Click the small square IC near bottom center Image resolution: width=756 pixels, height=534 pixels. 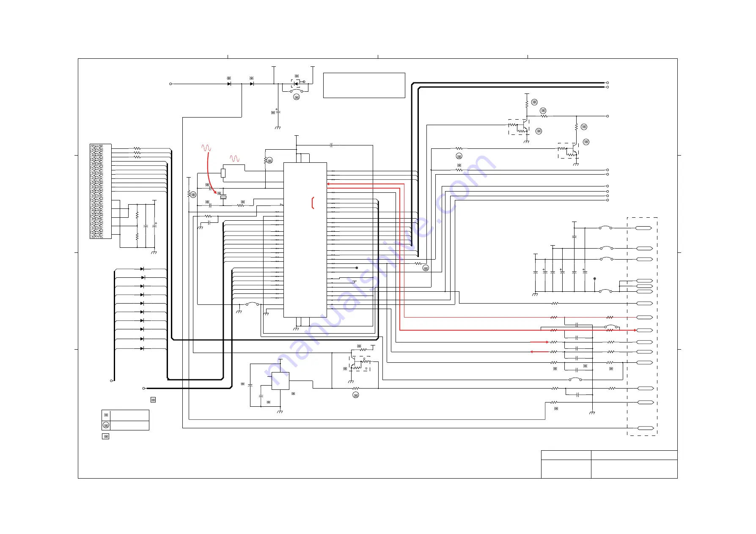point(280,381)
